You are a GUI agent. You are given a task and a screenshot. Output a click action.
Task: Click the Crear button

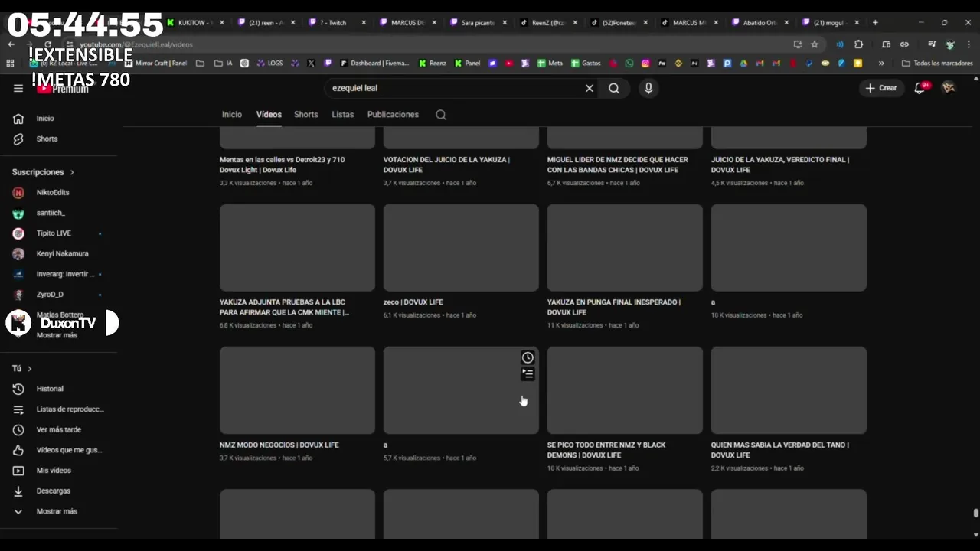[881, 88]
